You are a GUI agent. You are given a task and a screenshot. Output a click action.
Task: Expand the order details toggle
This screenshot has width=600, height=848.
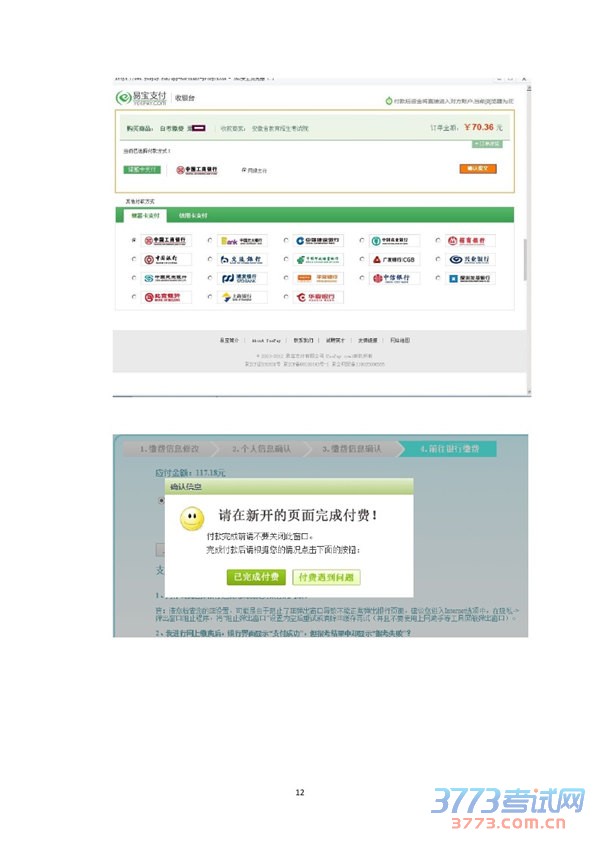(486, 144)
